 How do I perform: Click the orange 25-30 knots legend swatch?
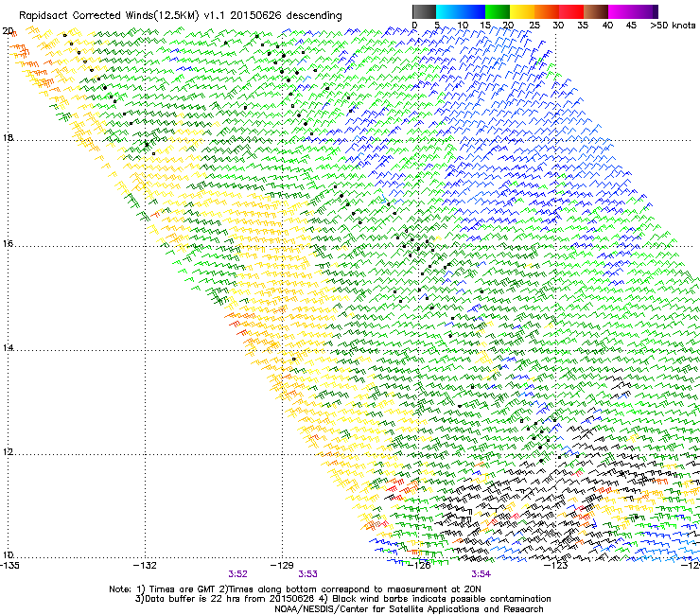pyautogui.click(x=547, y=11)
